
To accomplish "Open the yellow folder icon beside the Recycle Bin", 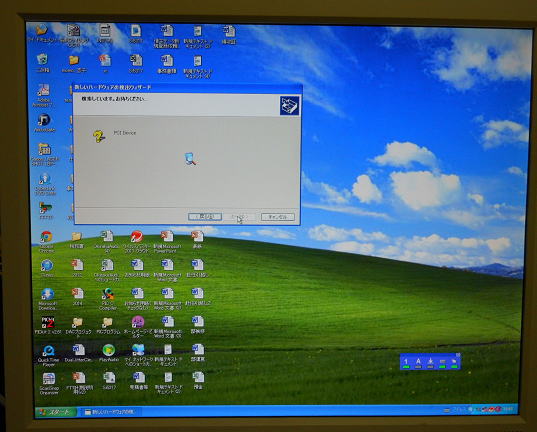I will click(74, 60).
